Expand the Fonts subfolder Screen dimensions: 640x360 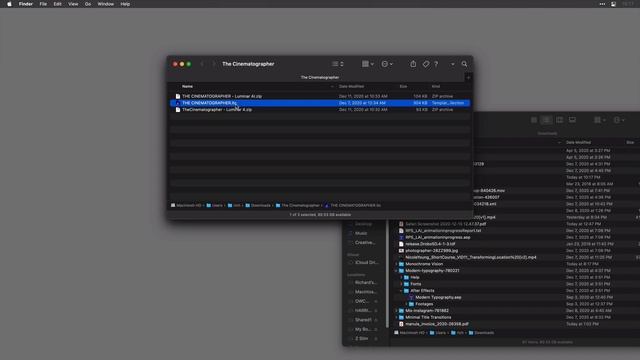coord(401,284)
